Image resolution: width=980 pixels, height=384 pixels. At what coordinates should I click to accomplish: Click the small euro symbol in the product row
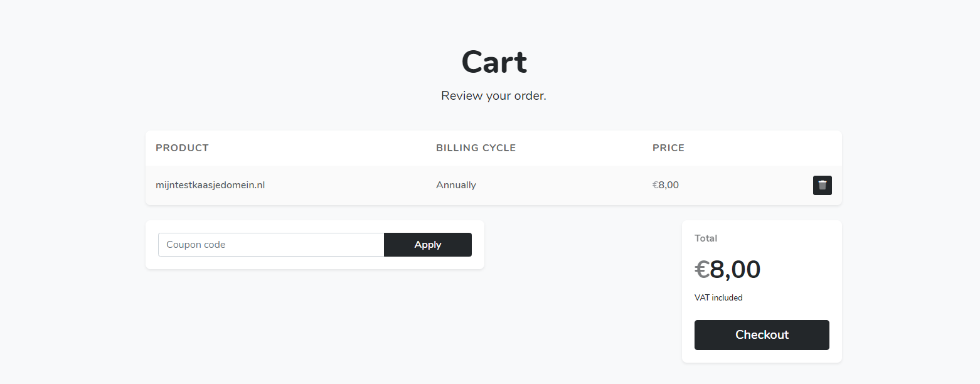[x=655, y=185]
